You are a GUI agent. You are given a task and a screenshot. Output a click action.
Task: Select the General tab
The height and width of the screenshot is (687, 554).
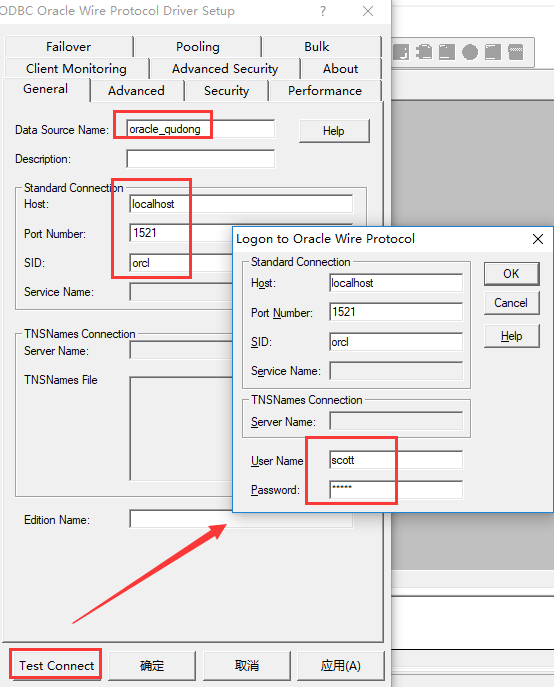pos(46,89)
